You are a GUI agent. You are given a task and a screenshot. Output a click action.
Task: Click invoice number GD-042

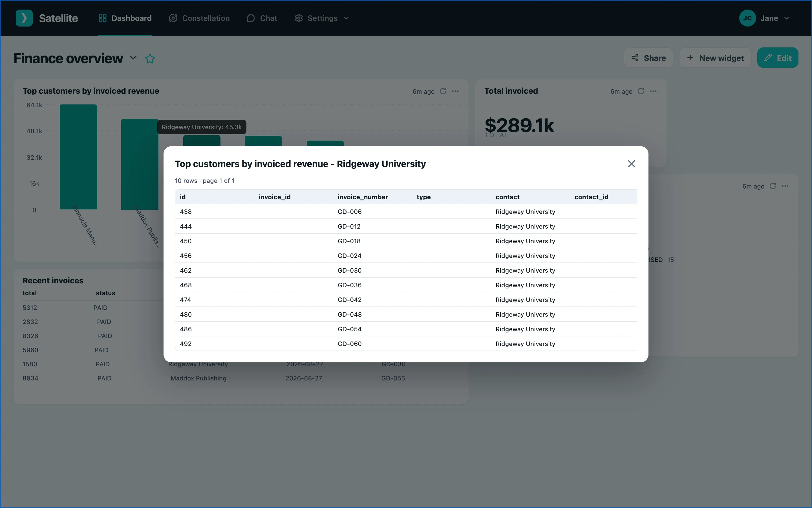pyautogui.click(x=349, y=300)
